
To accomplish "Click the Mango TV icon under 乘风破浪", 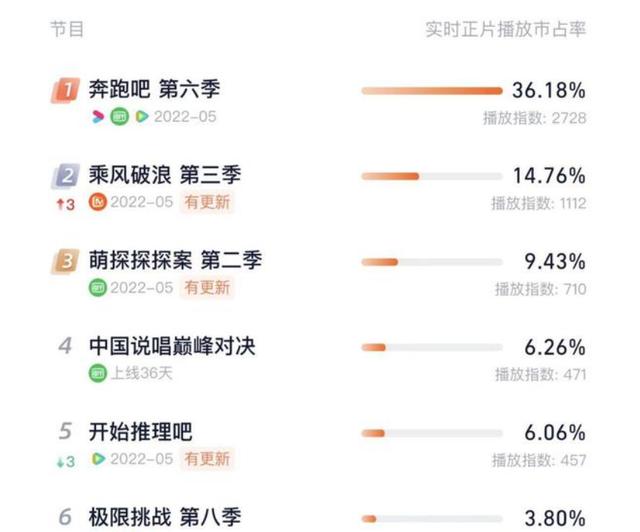I will click(x=98, y=202).
